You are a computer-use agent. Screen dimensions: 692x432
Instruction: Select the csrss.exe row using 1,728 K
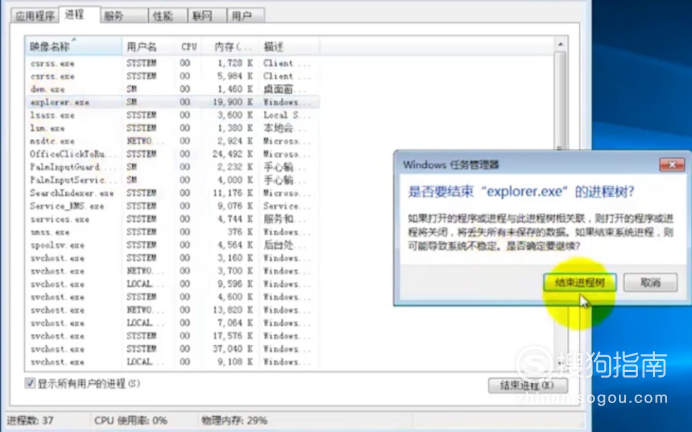pos(172,63)
